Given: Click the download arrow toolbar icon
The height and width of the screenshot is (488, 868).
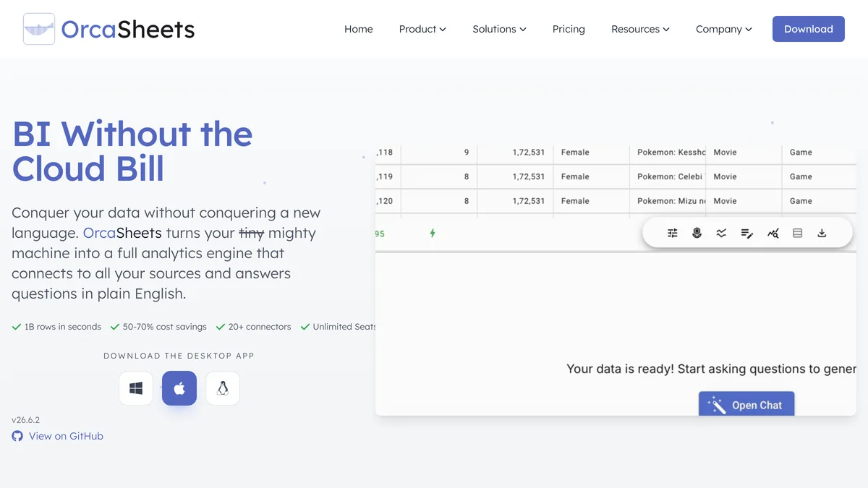Looking at the screenshot, I should pos(822,233).
